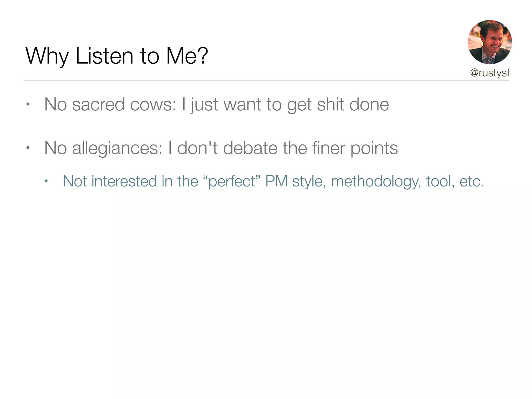Select the 'No allegiances' bullet line
This screenshot has height=399, width=532.
click(221, 148)
